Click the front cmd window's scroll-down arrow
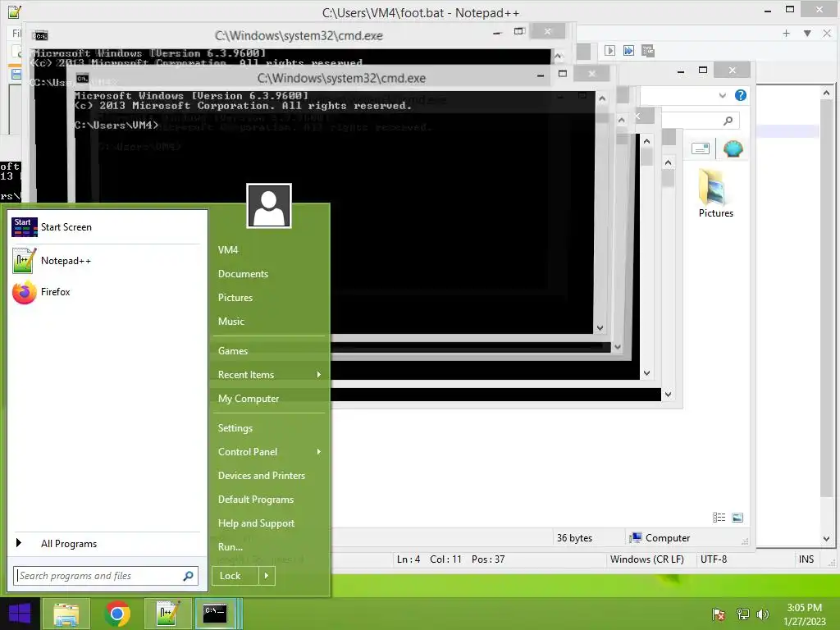The image size is (840, 630). click(x=600, y=328)
